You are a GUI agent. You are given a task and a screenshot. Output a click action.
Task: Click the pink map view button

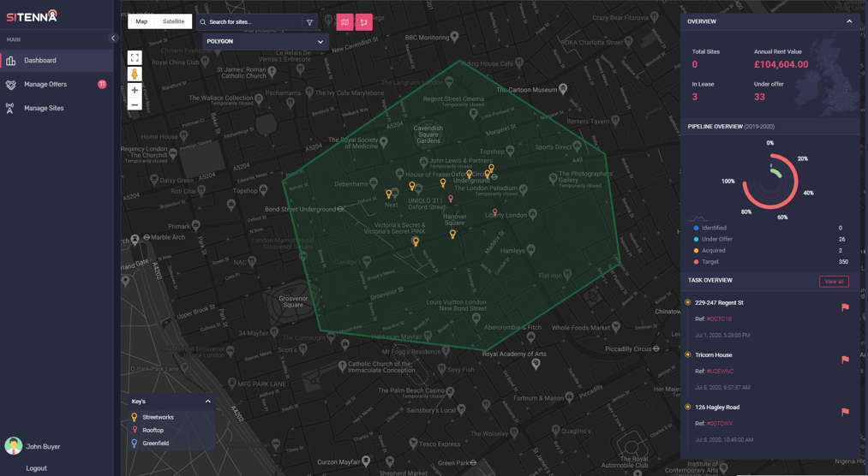[x=344, y=22]
